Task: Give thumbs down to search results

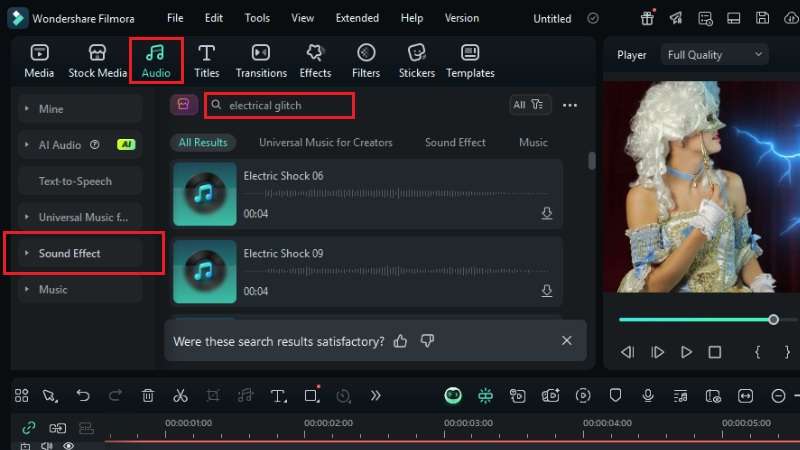Action: click(x=427, y=341)
